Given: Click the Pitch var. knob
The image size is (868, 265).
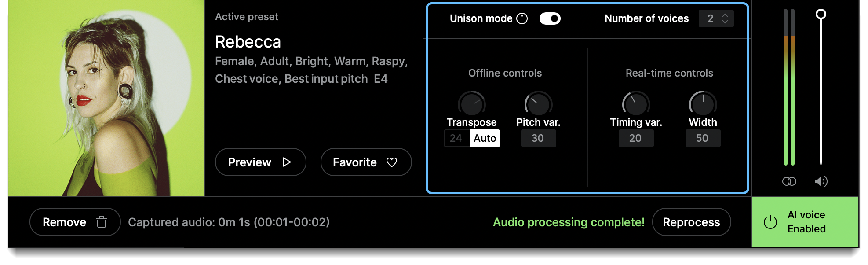Looking at the screenshot, I should point(538,104).
